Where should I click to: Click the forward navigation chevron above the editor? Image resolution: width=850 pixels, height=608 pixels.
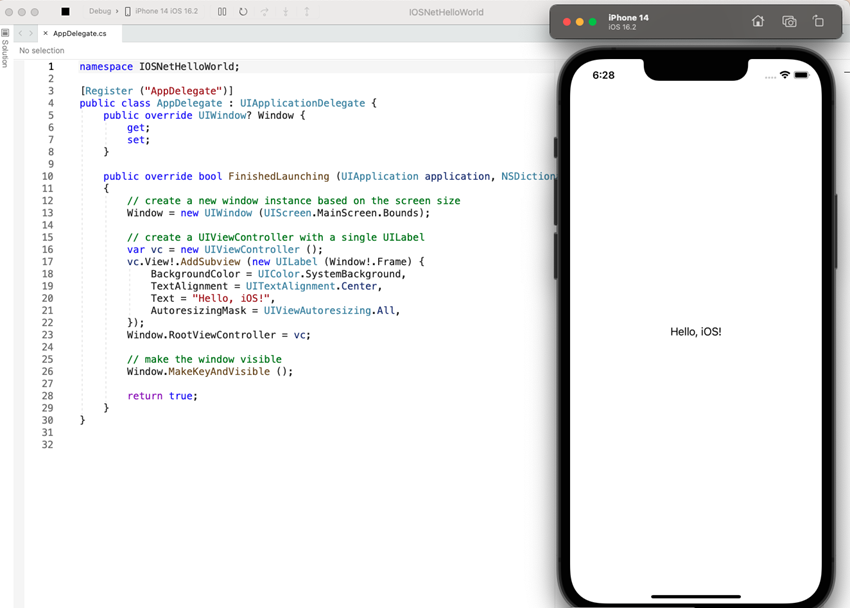pos(30,33)
